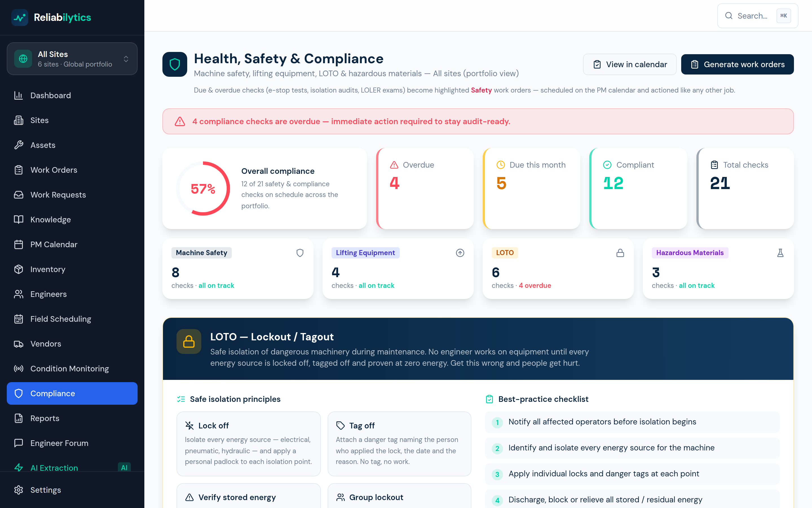The height and width of the screenshot is (508, 812).
Task: Click the Best-practice checklist heading
Action: [x=543, y=399]
